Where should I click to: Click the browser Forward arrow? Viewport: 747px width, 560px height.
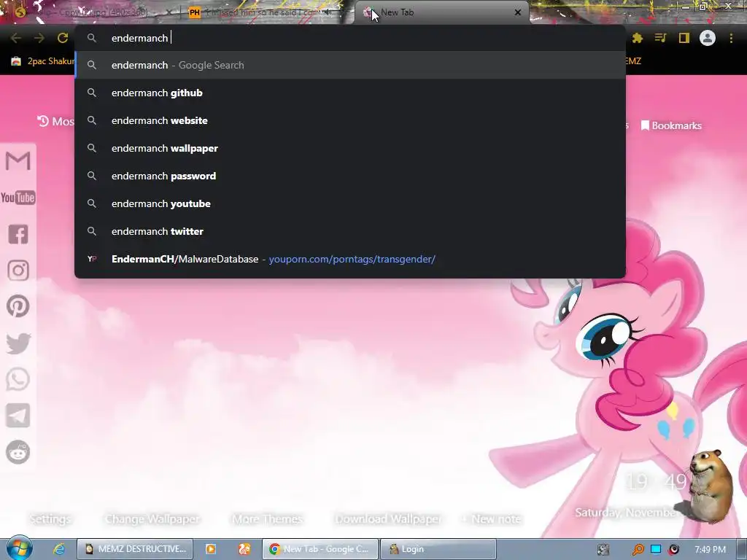tap(39, 38)
